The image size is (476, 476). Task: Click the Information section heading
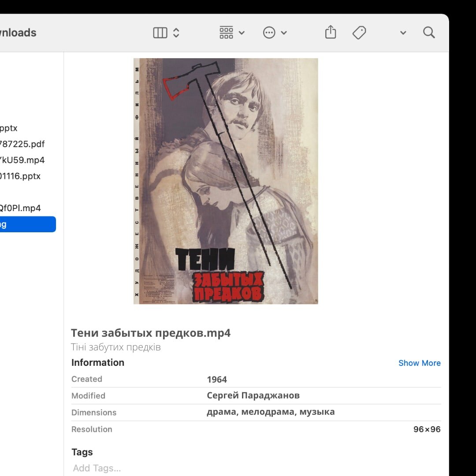[98, 363]
